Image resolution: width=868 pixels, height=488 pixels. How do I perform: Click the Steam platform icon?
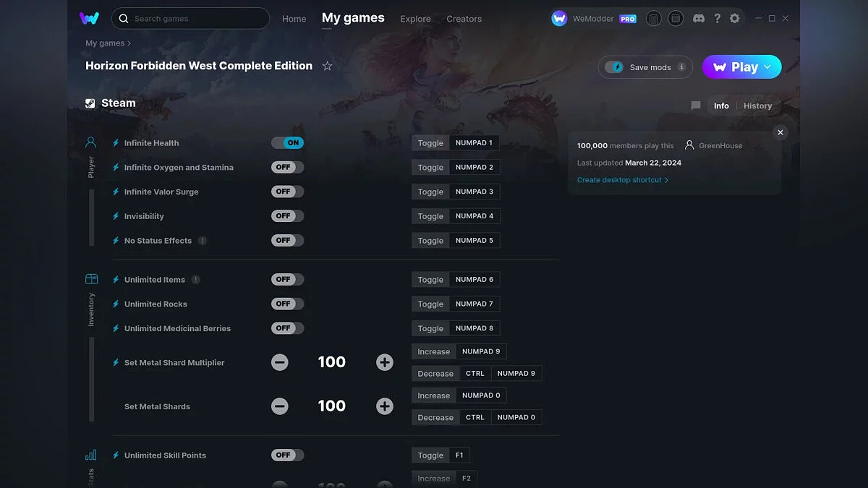click(x=90, y=103)
